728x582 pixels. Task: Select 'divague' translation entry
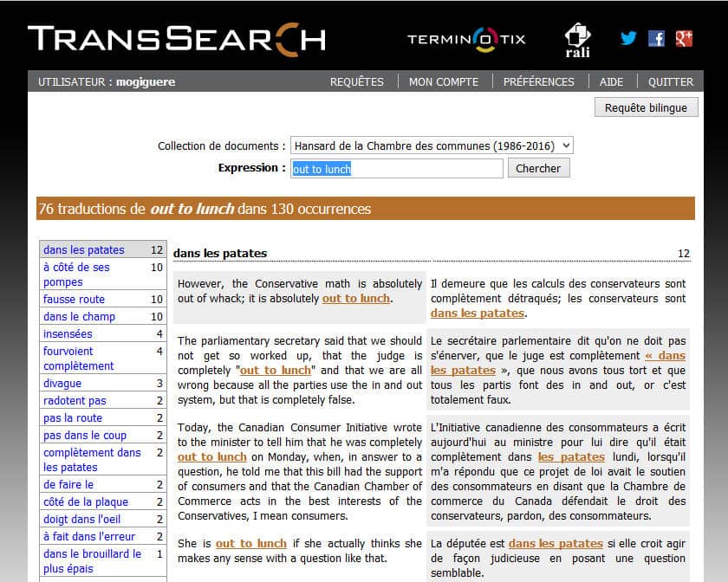[x=62, y=384]
